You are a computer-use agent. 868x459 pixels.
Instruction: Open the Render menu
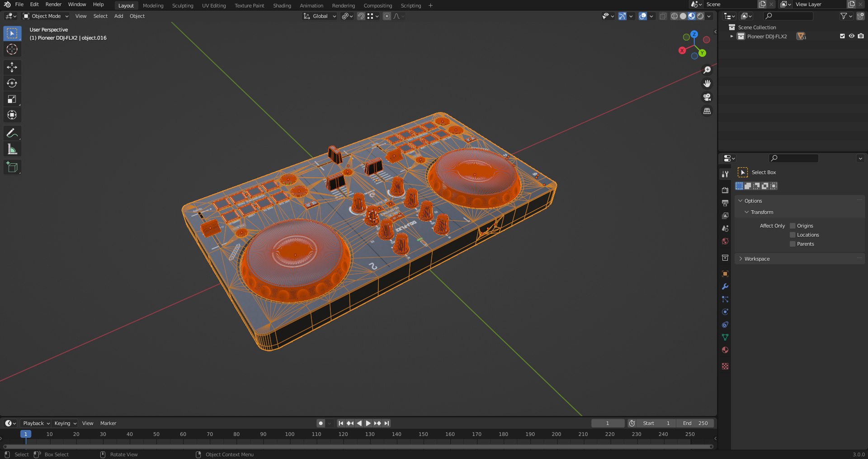click(53, 5)
